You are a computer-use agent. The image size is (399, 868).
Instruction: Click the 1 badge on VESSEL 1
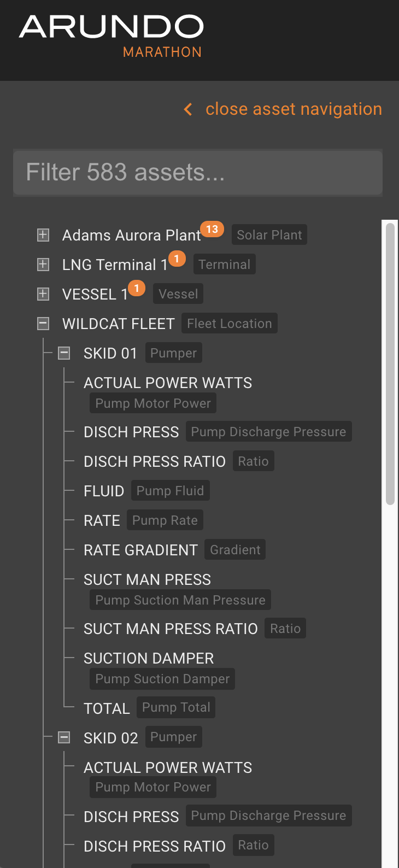[136, 288]
